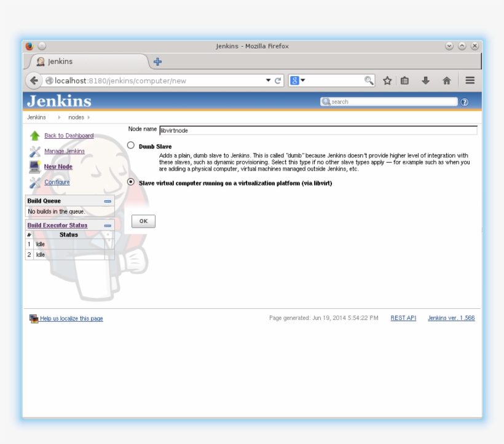Click the New Node computer icon
Screen dimensions: 504x444
coord(34,166)
